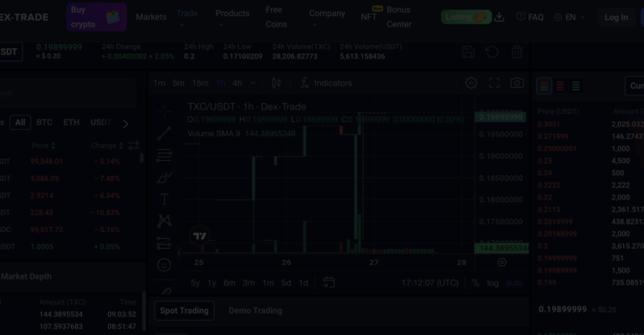Open candlestick chart type selector
Image resolution: width=644 pixels, height=335 pixels.
pyautogui.click(x=276, y=83)
